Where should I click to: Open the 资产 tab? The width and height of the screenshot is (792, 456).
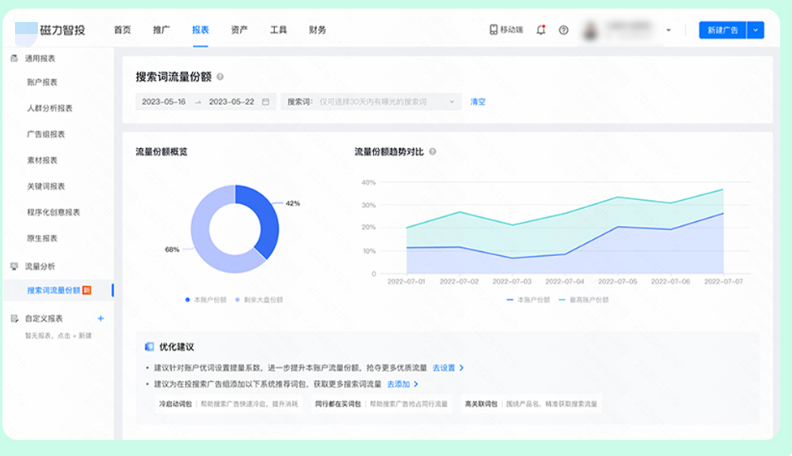[239, 30]
